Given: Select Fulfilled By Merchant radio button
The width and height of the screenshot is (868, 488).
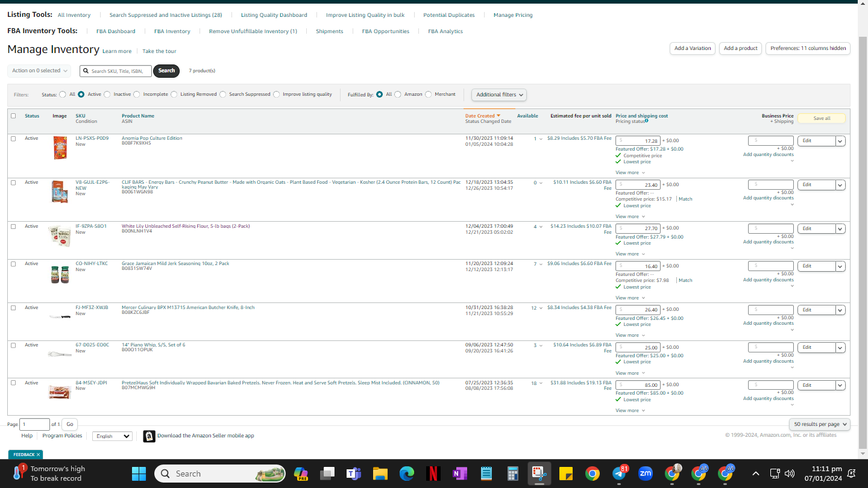Looking at the screenshot, I should [x=429, y=95].
